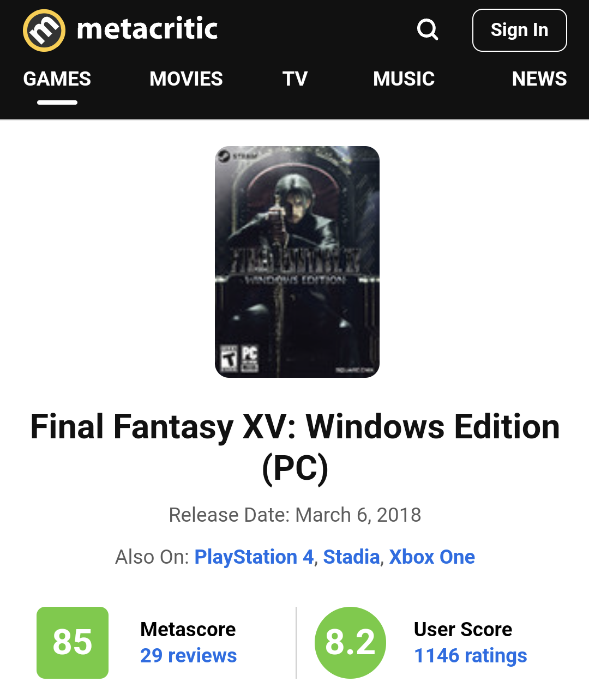Image resolution: width=589 pixels, height=700 pixels.
Task: Click the green 85 Metascore badge
Action: tap(73, 643)
